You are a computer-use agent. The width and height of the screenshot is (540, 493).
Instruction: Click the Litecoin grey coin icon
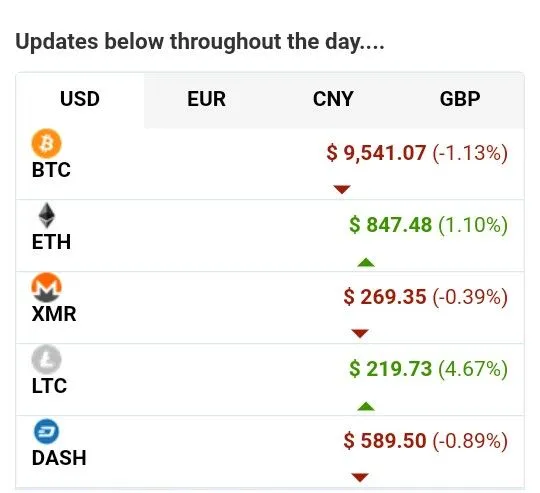click(x=46, y=359)
